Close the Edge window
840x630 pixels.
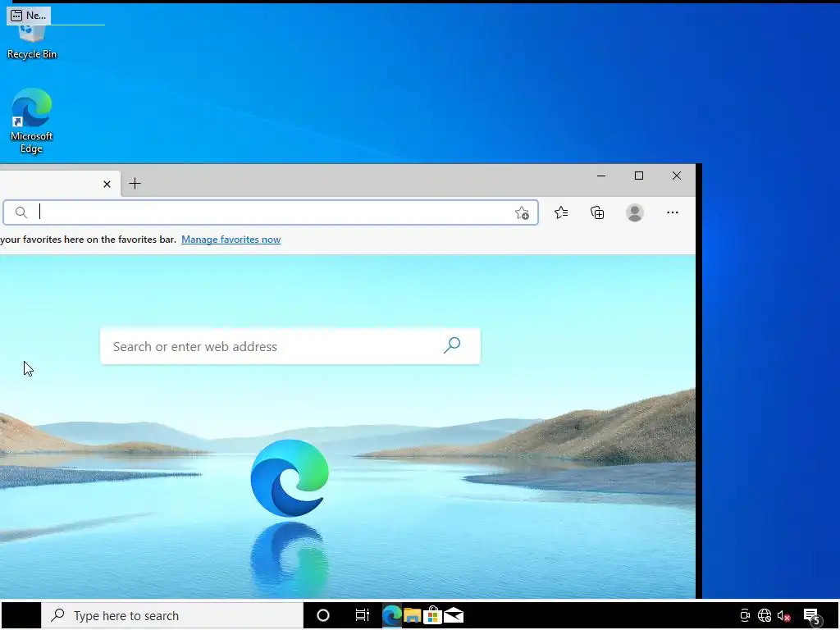[x=677, y=176]
